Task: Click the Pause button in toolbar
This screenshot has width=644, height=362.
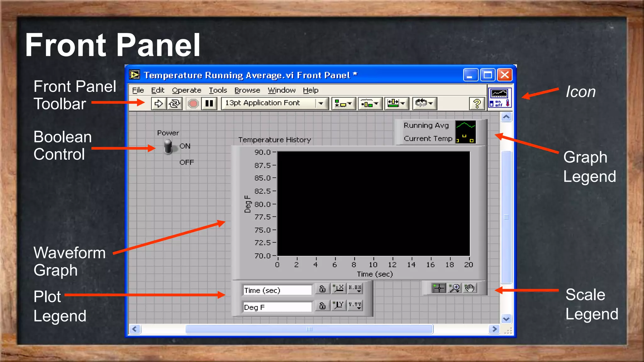Action: (x=209, y=103)
